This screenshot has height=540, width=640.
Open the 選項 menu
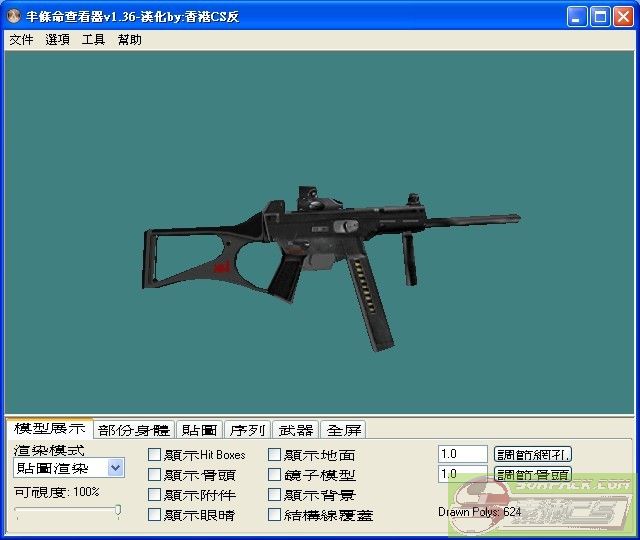[x=57, y=40]
